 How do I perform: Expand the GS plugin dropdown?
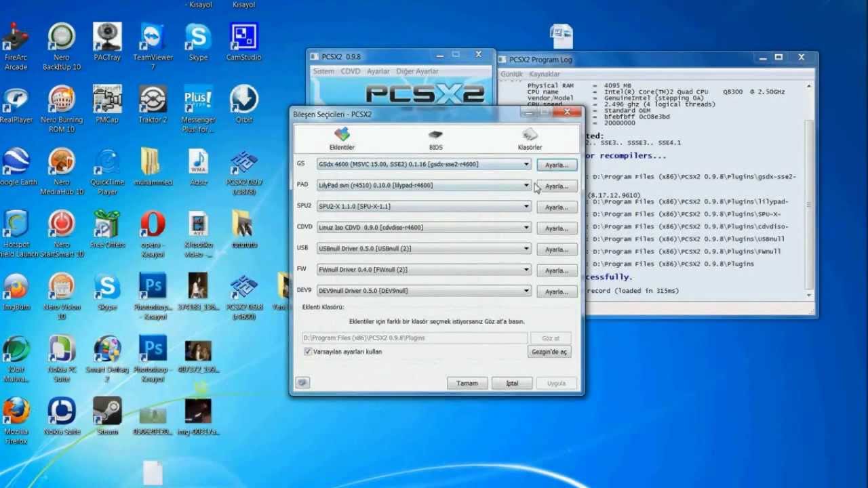[526, 164]
